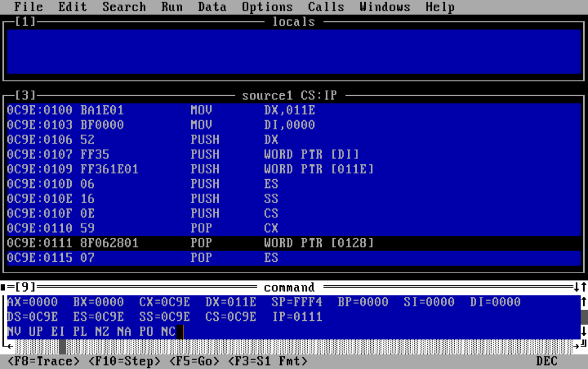
Task: Click the AX=0000 register value
Action: point(32,302)
